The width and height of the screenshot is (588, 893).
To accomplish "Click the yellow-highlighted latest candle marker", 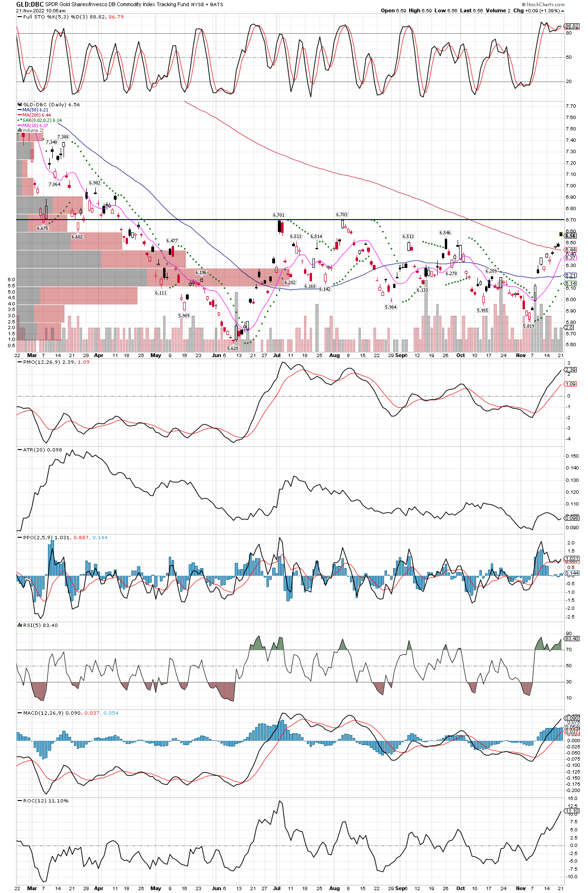I will point(560,234).
